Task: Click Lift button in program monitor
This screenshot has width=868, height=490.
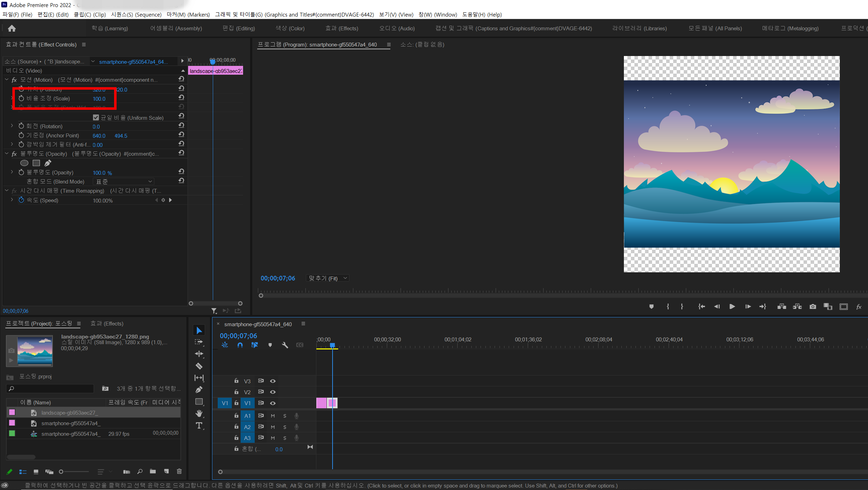Action: click(x=782, y=306)
